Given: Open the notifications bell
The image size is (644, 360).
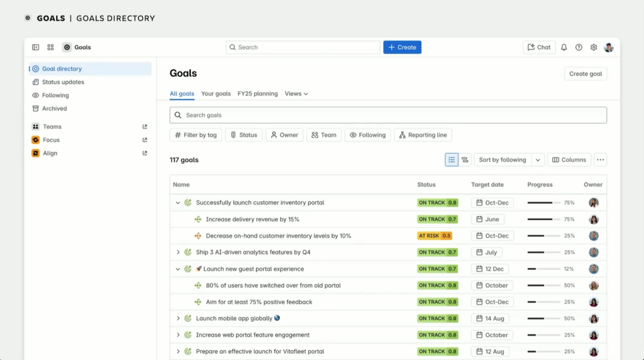Looking at the screenshot, I should (564, 47).
